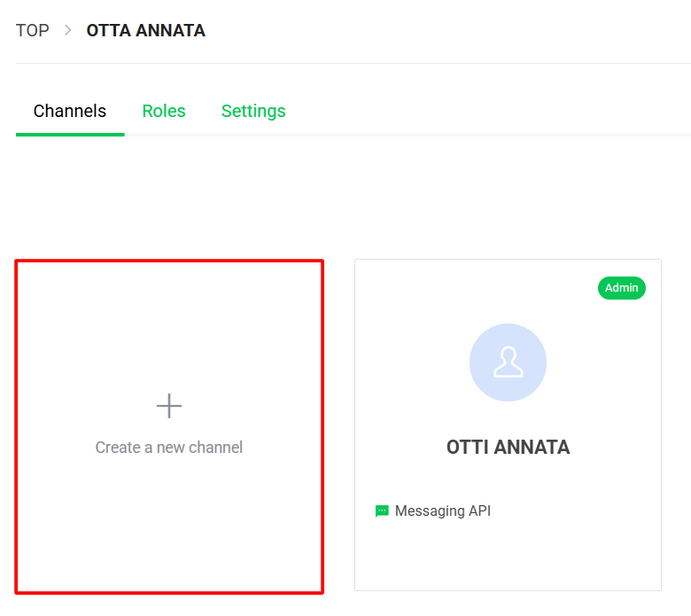Click the OTTI ANNATA channel avatar icon
The image size is (691, 616).
[x=508, y=363]
